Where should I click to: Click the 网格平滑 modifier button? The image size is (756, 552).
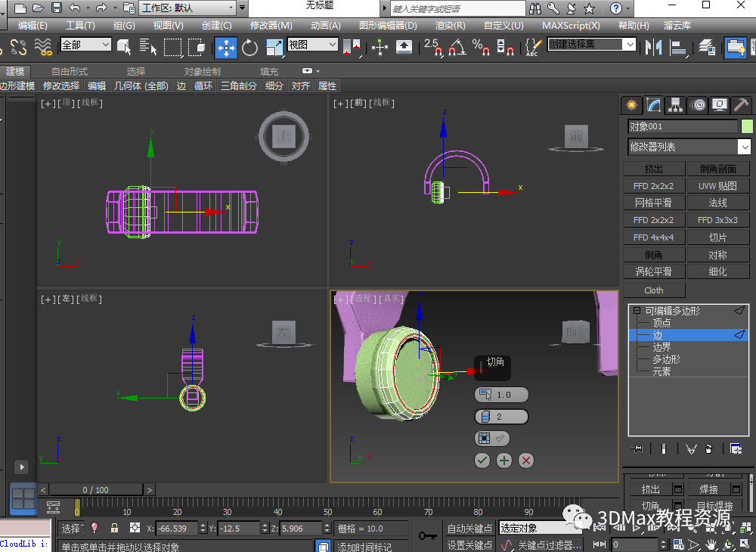(x=653, y=203)
